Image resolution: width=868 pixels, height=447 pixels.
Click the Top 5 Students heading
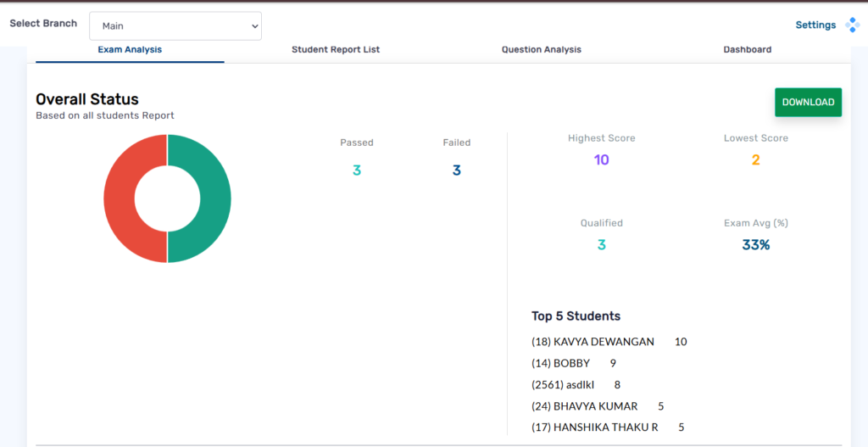576,316
